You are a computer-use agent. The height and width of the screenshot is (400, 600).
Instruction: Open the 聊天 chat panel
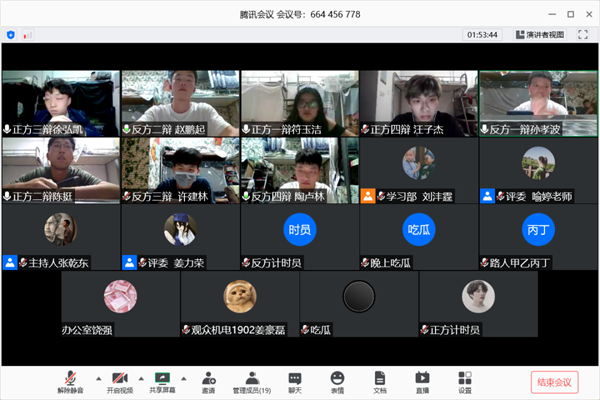pyautogui.click(x=295, y=382)
